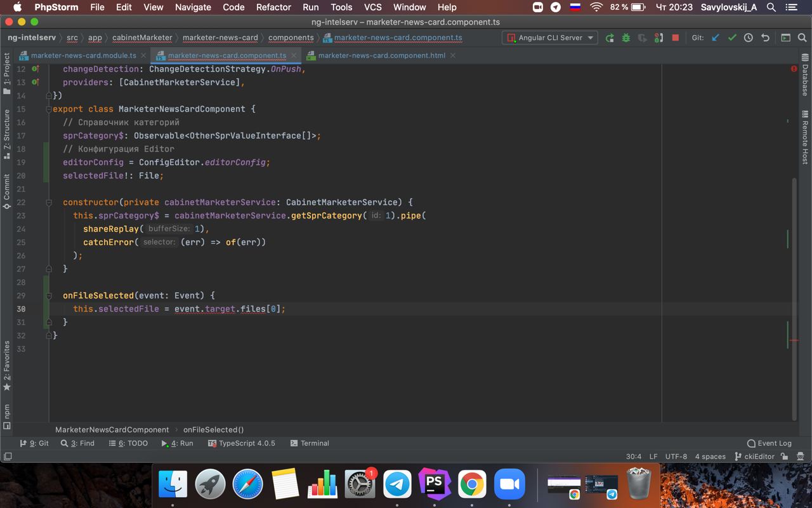The image size is (812, 508).
Task: Rerun the Angular CLI Server configuration
Action: (610, 37)
